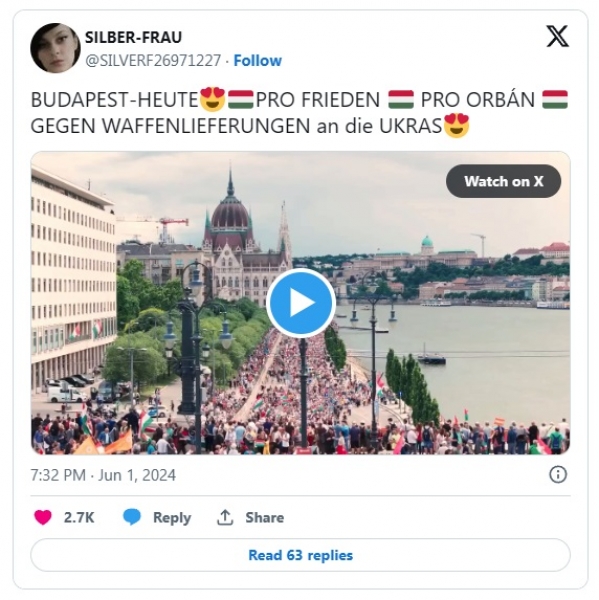
Task: Click the pink heart like icon
Action: (43, 517)
